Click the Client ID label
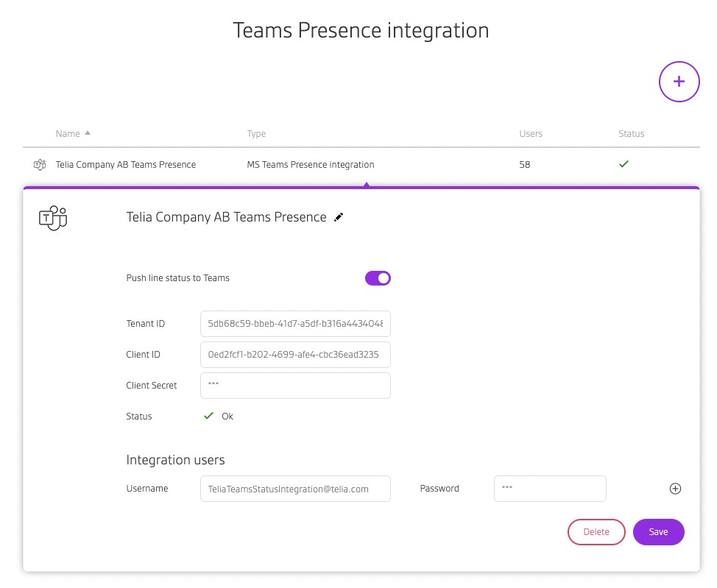The height and width of the screenshot is (588, 717). (x=143, y=355)
